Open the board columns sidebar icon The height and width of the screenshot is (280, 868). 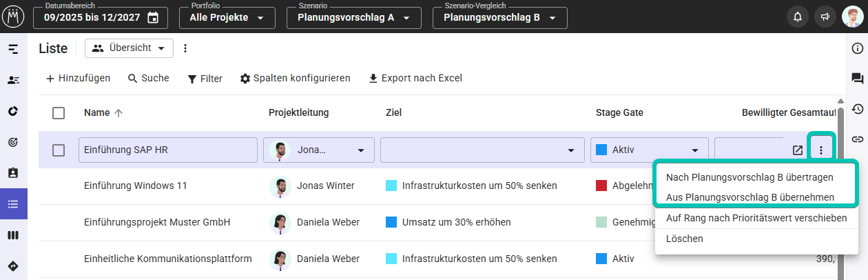pyautogui.click(x=13, y=235)
